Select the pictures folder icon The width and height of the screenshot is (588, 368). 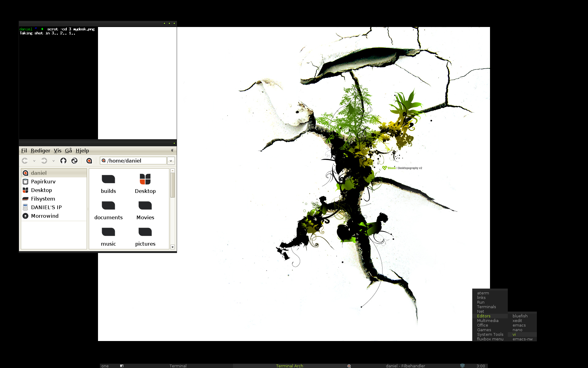click(x=145, y=232)
